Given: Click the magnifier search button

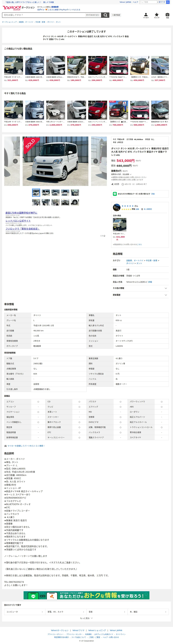Looking at the screenshot, I should tap(105, 15).
